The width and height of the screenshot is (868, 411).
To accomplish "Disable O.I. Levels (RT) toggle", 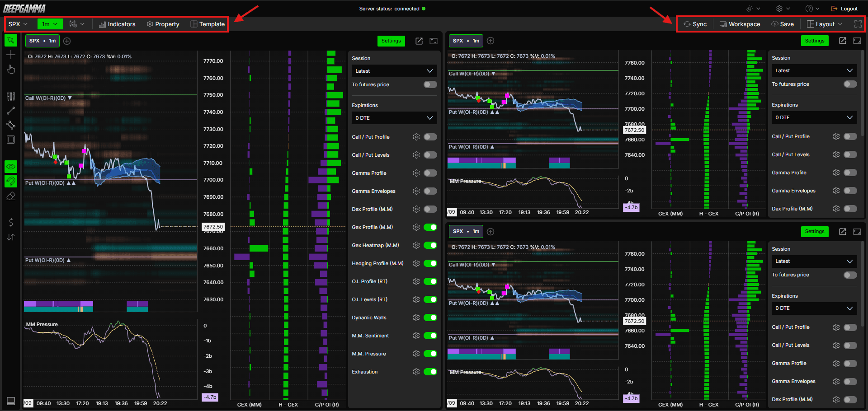I will (x=430, y=299).
